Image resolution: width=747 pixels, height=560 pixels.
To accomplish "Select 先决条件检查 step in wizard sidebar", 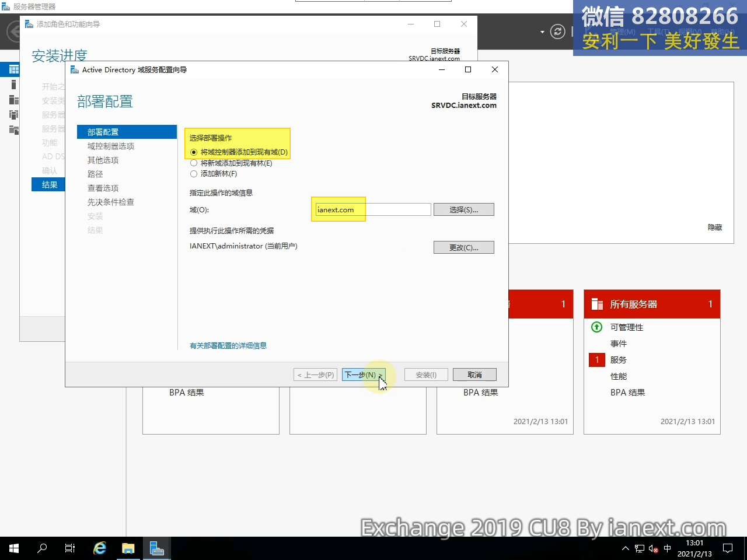I will [111, 202].
